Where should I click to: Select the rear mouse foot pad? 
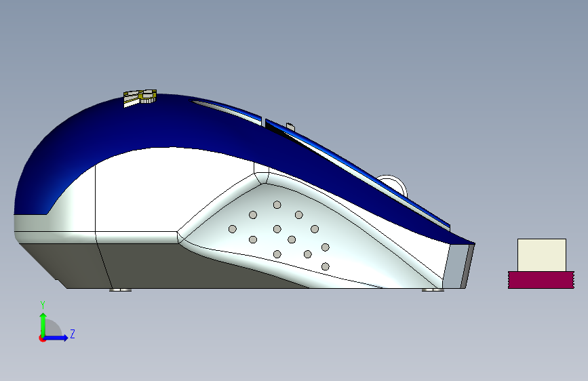(120, 289)
